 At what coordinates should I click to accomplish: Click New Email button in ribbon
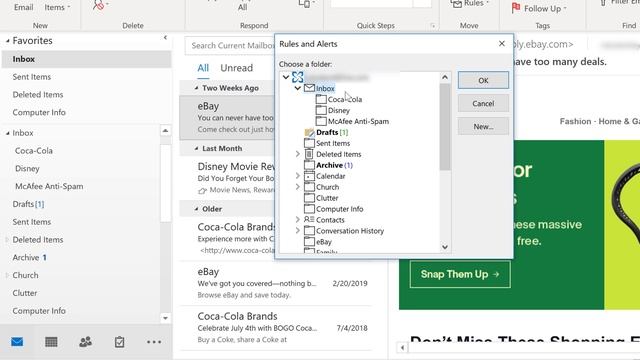23,7
